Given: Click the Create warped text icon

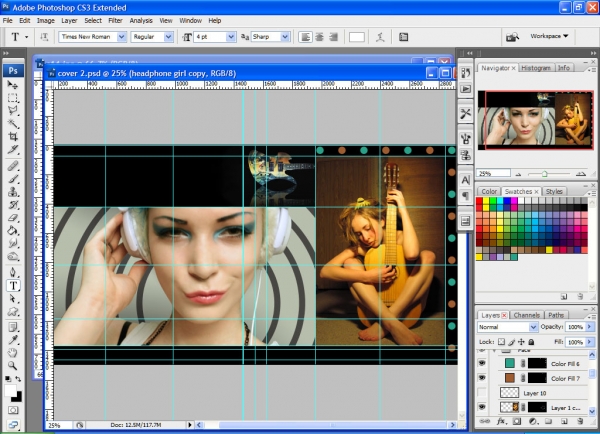Looking at the screenshot, I should click(x=380, y=37).
